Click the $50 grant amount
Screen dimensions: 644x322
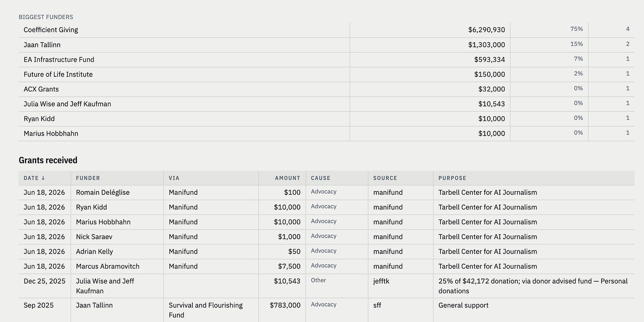(x=295, y=252)
